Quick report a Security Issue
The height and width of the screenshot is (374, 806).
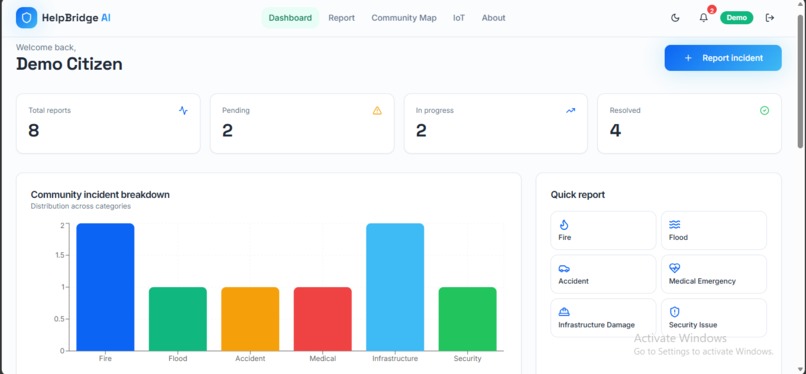coord(713,317)
